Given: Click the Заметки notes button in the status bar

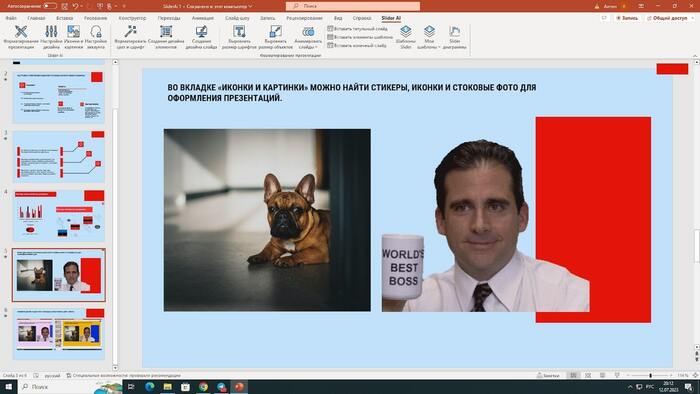Looking at the screenshot, I should tap(549, 376).
